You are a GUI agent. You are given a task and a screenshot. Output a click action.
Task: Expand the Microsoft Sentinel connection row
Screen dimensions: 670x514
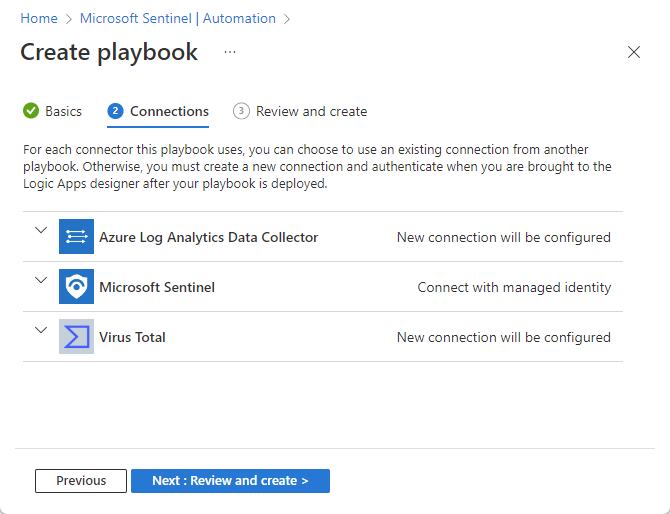(x=41, y=280)
